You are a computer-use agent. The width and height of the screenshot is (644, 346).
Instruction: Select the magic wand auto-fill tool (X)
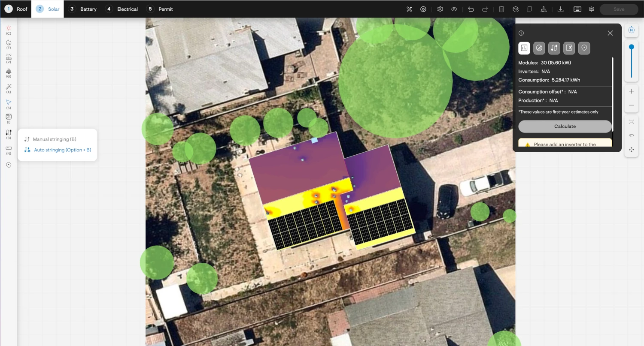[9, 87]
